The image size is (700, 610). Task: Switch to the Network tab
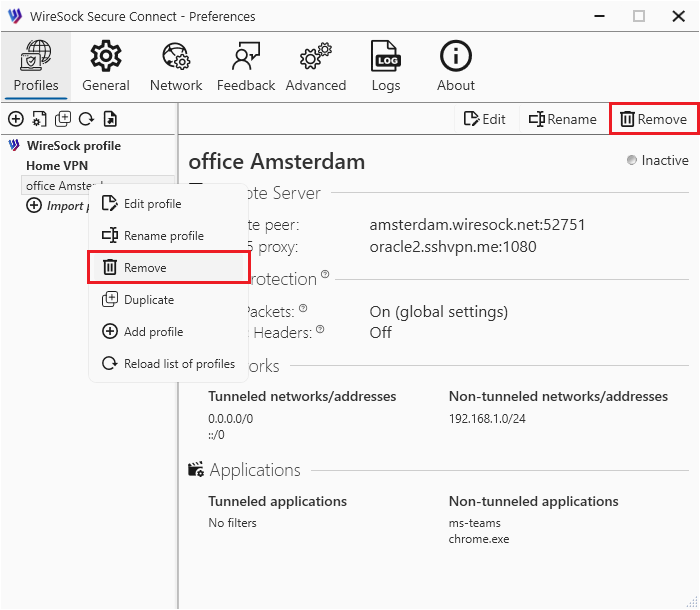click(176, 66)
